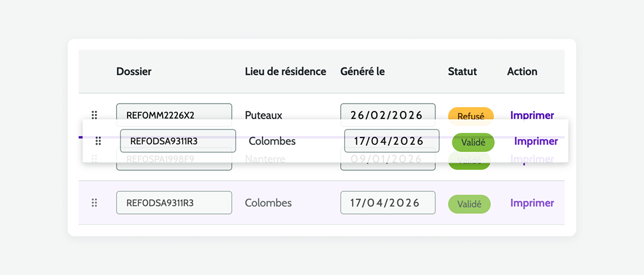Image resolution: width=644 pixels, height=275 pixels.
Task: Open Imprimer on bottom Colombes row
Action: click(x=532, y=203)
